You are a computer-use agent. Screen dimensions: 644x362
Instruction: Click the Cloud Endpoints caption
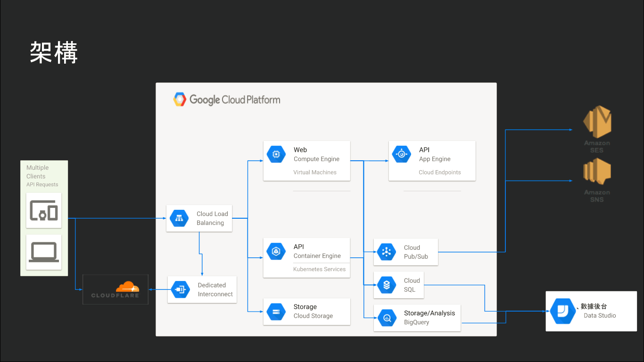[x=440, y=173]
